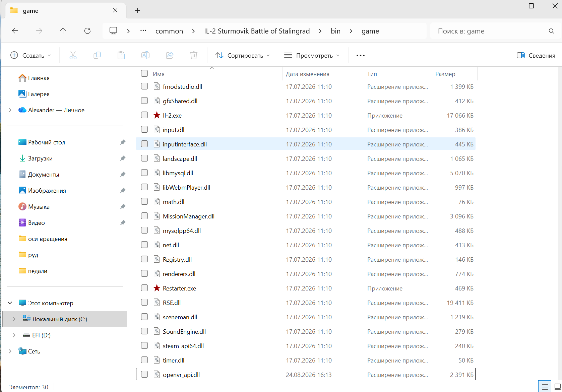Expand the Сеть tree node

point(10,351)
